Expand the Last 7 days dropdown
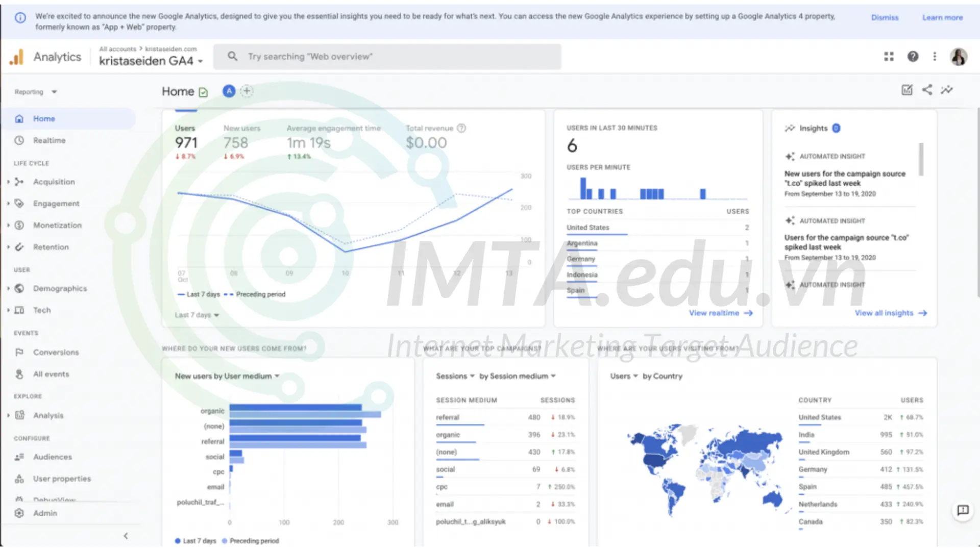 point(195,314)
